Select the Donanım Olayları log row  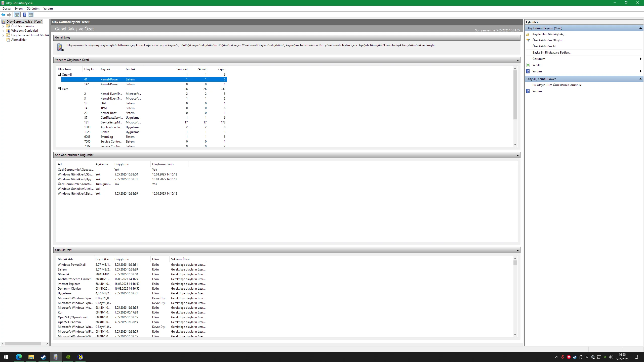[132, 289]
